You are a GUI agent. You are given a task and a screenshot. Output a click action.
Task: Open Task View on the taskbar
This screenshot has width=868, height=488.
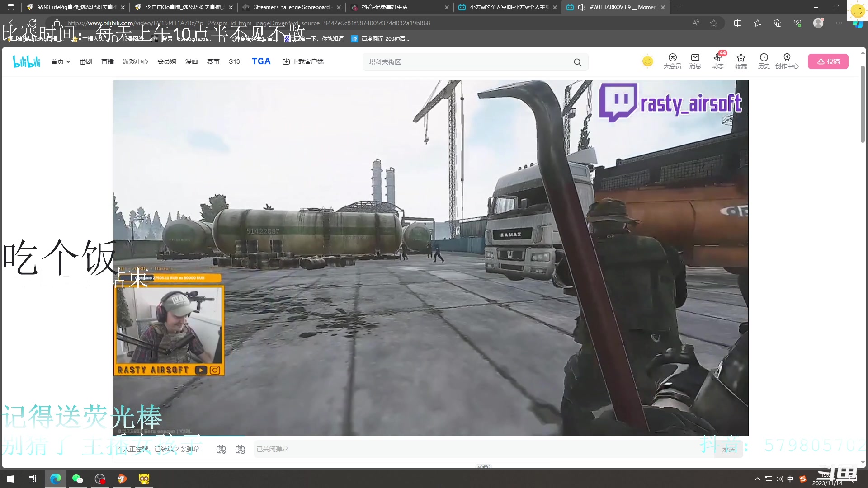33,479
